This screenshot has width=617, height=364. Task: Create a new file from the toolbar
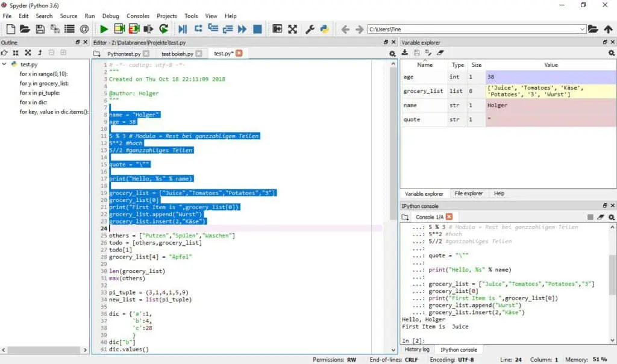(11, 29)
